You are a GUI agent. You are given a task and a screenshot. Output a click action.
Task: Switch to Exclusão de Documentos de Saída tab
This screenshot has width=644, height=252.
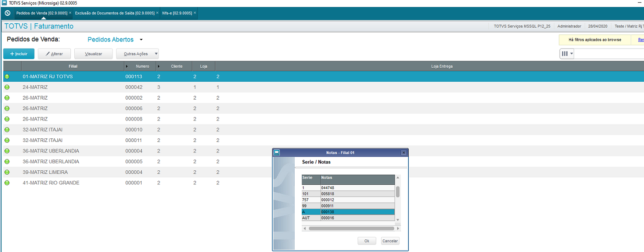(x=115, y=13)
